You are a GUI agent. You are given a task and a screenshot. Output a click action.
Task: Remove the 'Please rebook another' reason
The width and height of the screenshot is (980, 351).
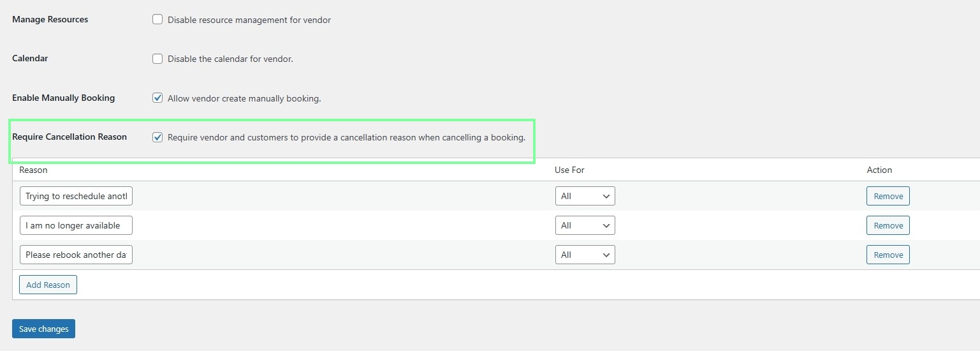tap(888, 255)
